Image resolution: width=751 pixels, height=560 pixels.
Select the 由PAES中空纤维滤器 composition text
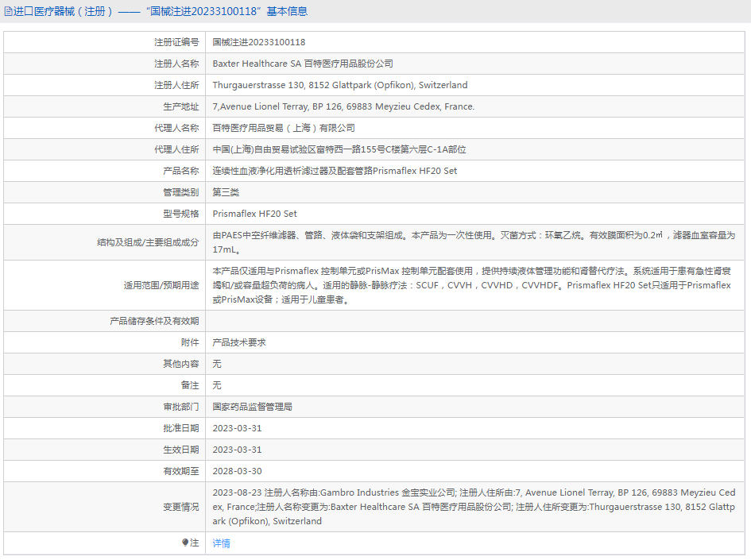point(474,242)
